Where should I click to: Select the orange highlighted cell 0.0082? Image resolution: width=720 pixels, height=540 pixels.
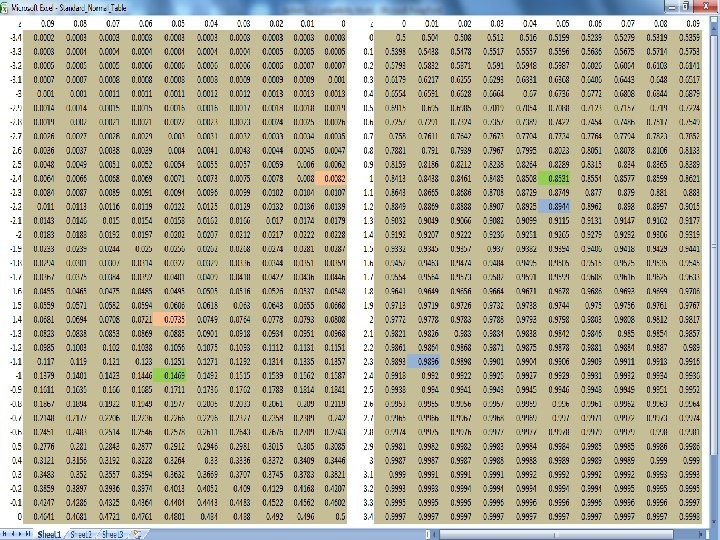click(x=331, y=179)
